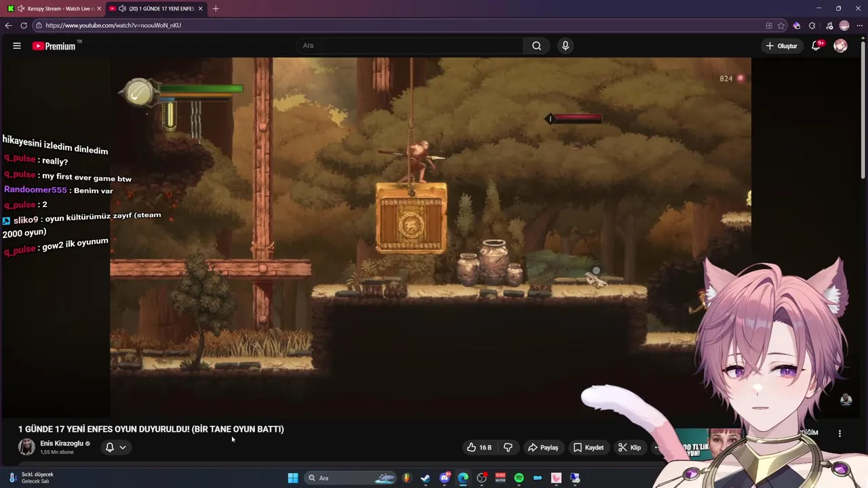Switch to the Kenspy Stream tab
Viewport: 868px width, 488px height.
(x=54, y=9)
